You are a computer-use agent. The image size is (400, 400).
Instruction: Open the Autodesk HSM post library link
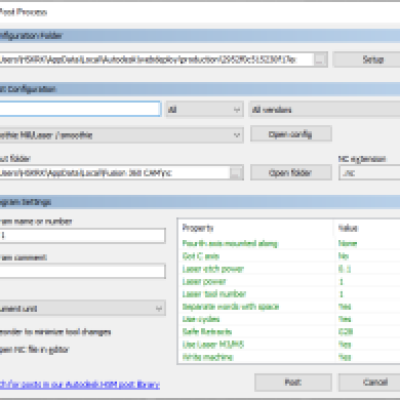[x=79, y=385]
